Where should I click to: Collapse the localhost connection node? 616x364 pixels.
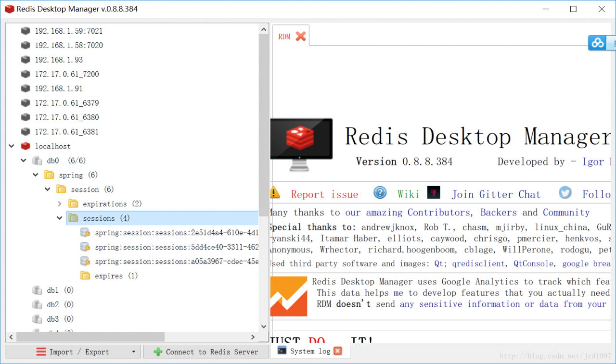click(12, 146)
